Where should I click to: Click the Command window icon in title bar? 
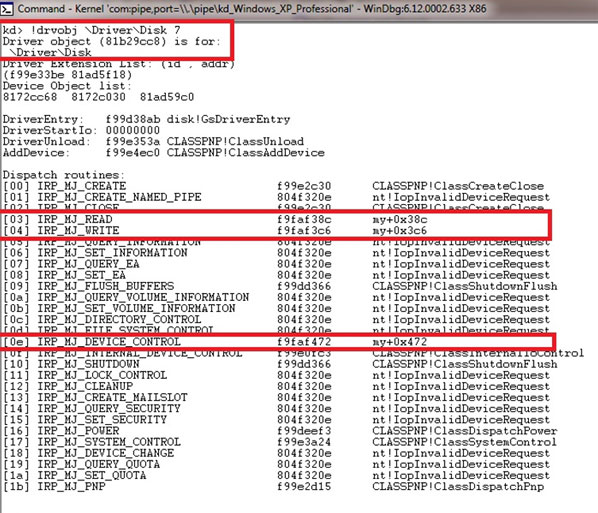coord(7,9)
